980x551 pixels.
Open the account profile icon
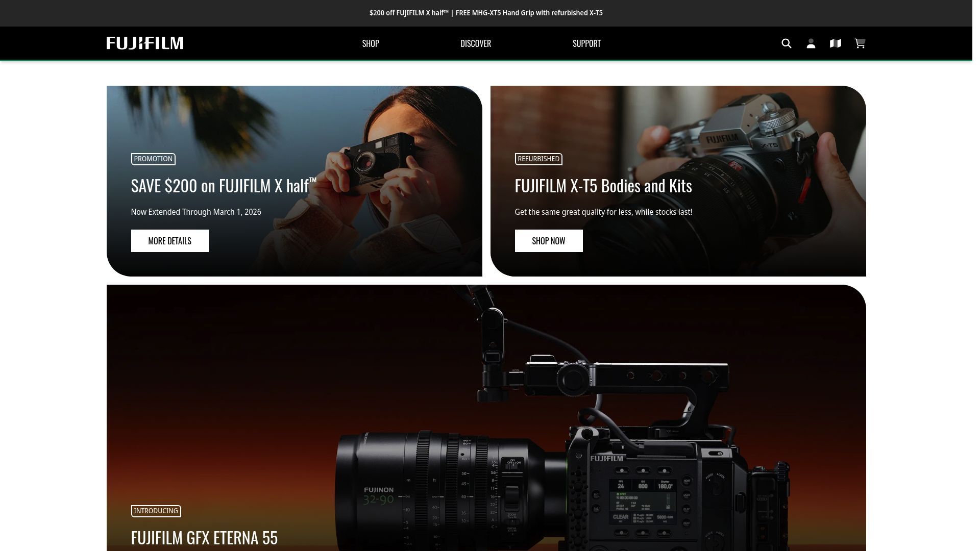pos(811,43)
